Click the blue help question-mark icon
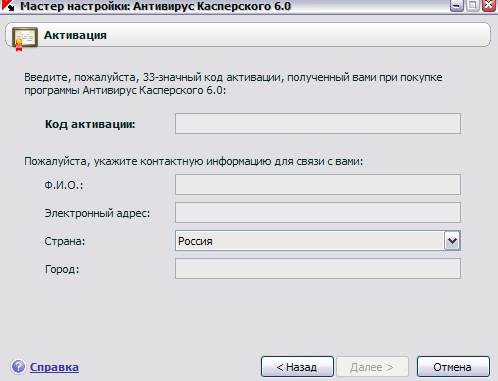The width and height of the screenshot is (498, 381). tap(18, 367)
